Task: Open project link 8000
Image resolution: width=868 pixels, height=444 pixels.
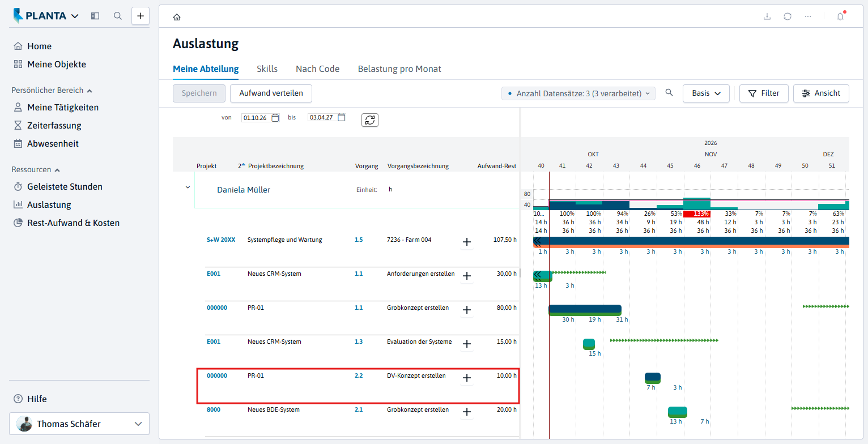Action: click(x=214, y=410)
